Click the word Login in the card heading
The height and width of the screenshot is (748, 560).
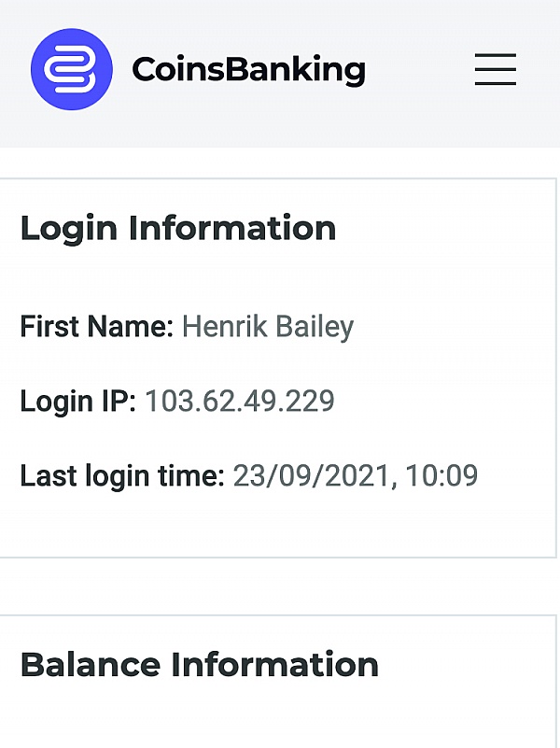(x=69, y=228)
